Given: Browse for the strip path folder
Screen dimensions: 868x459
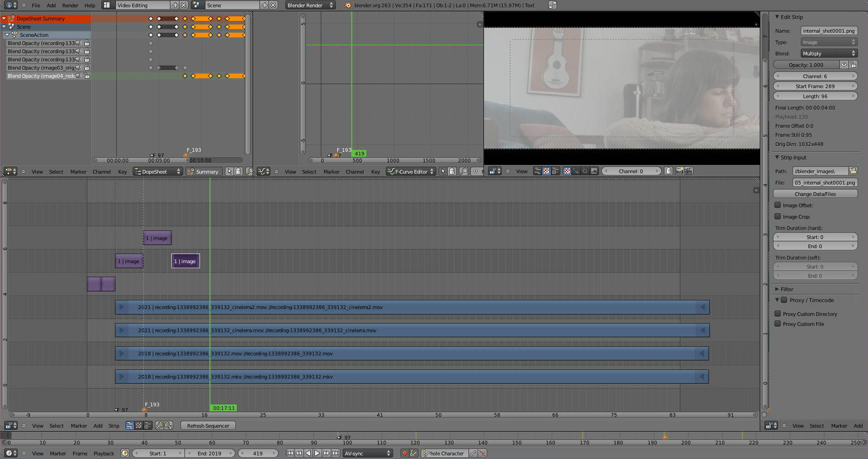Looking at the screenshot, I should pos(853,171).
